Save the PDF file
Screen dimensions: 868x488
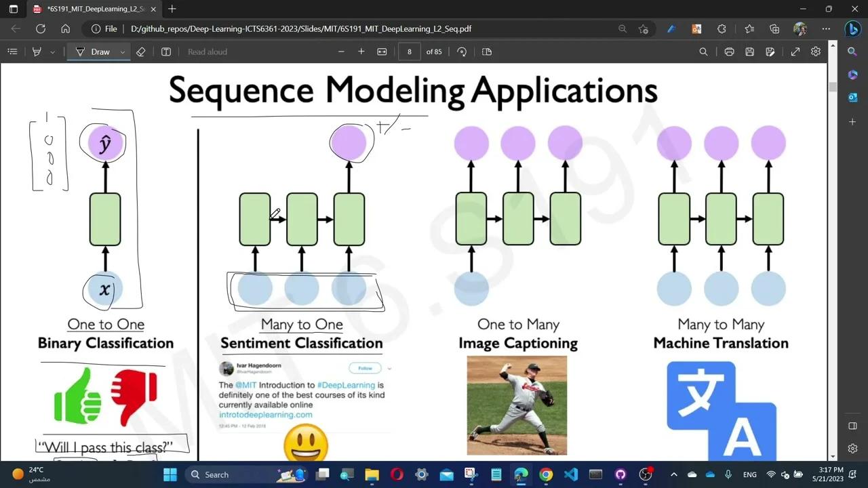click(x=749, y=52)
